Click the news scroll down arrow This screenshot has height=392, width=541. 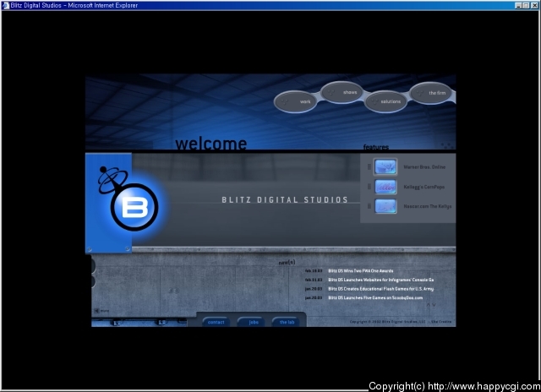(434, 305)
